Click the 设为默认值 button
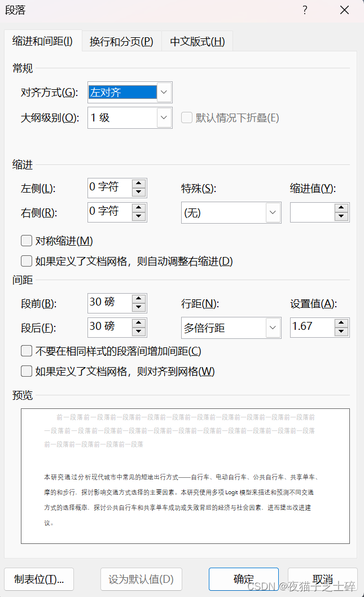The width and height of the screenshot is (364, 597). [141, 579]
